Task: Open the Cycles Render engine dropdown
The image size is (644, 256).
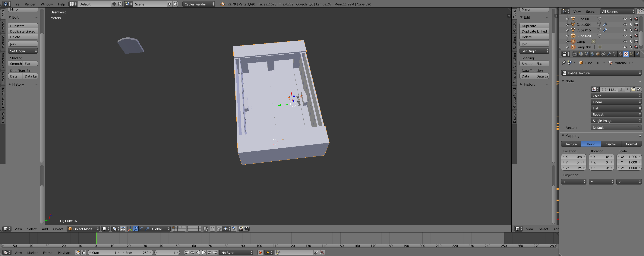Action: coord(199,4)
